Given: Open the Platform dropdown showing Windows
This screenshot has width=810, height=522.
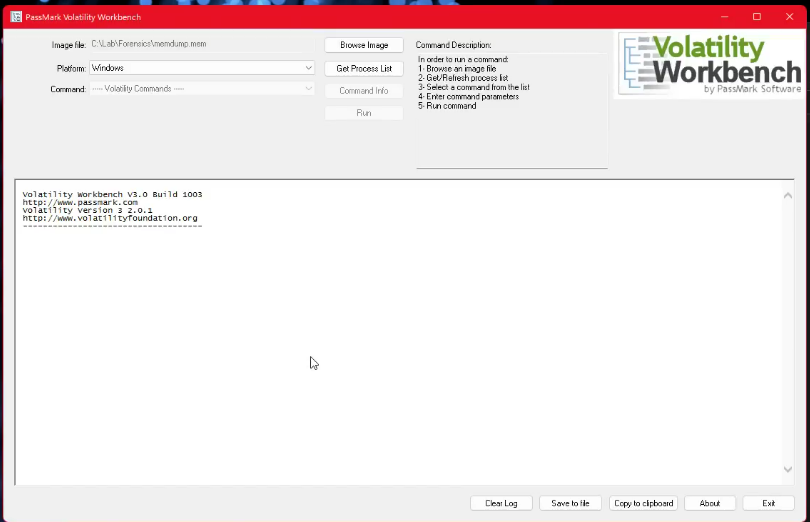Looking at the screenshot, I should (202, 68).
